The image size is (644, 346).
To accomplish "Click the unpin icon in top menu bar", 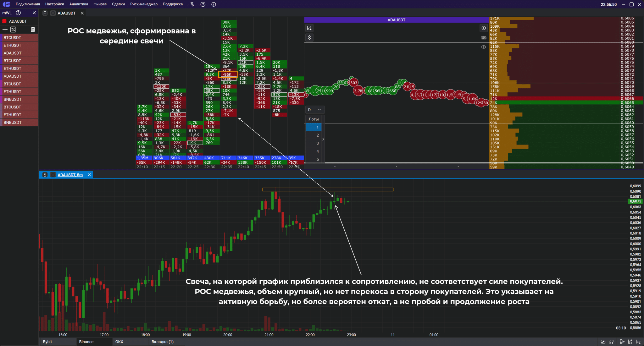I will [x=192, y=4].
